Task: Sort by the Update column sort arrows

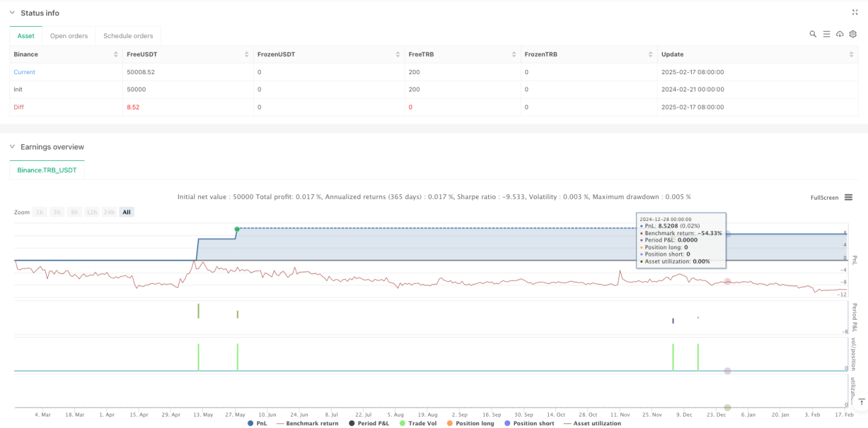Action: tap(852, 54)
